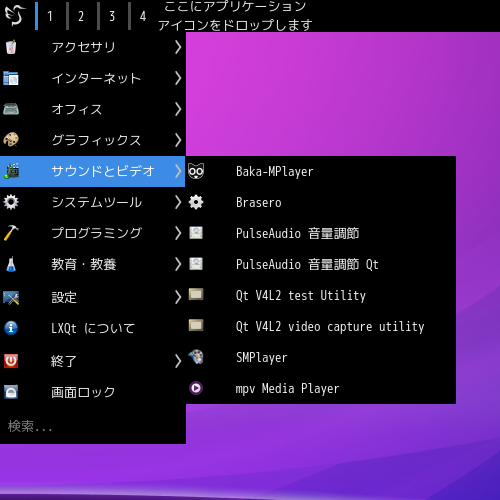This screenshot has width=500, height=500.
Task: Launch Qt V4L2 test Utility
Action: coord(321,295)
